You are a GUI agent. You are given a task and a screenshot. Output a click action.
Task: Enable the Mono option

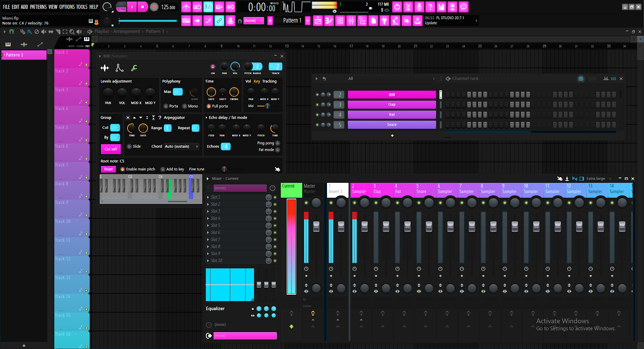(x=190, y=106)
